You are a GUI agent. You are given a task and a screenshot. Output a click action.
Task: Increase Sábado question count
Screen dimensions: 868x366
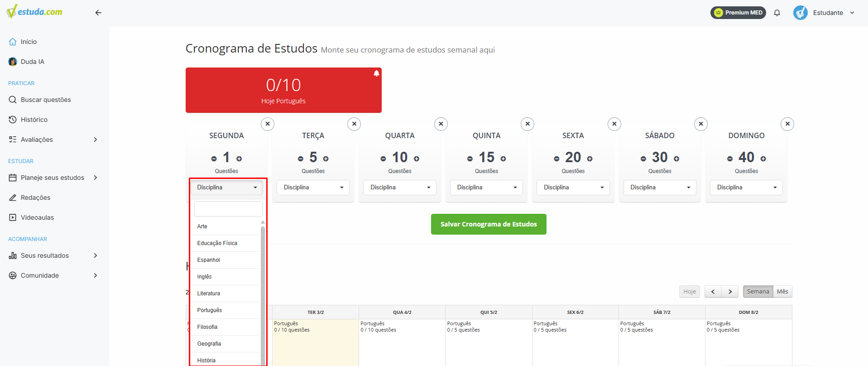click(676, 159)
